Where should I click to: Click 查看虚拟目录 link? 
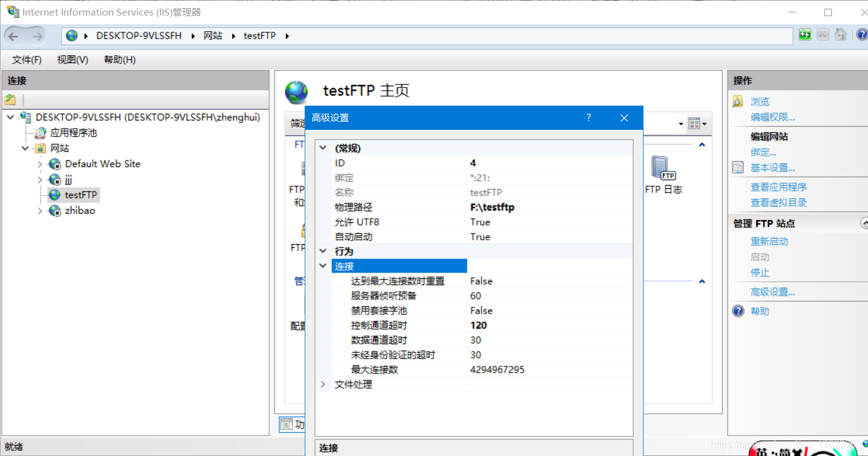[778, 203]
